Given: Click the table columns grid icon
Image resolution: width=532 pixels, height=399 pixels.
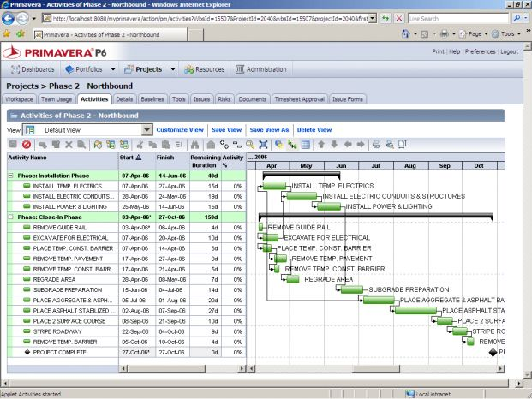Looking at the screenshot, I should point(305,145).
